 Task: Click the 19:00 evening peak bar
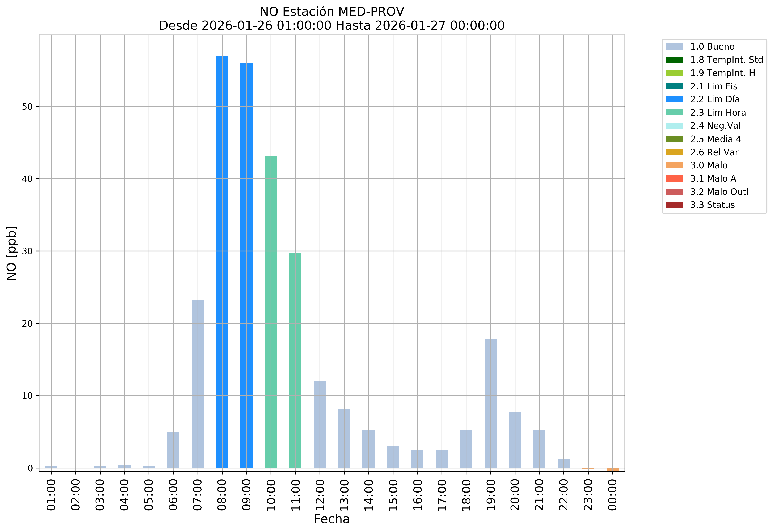490,403
